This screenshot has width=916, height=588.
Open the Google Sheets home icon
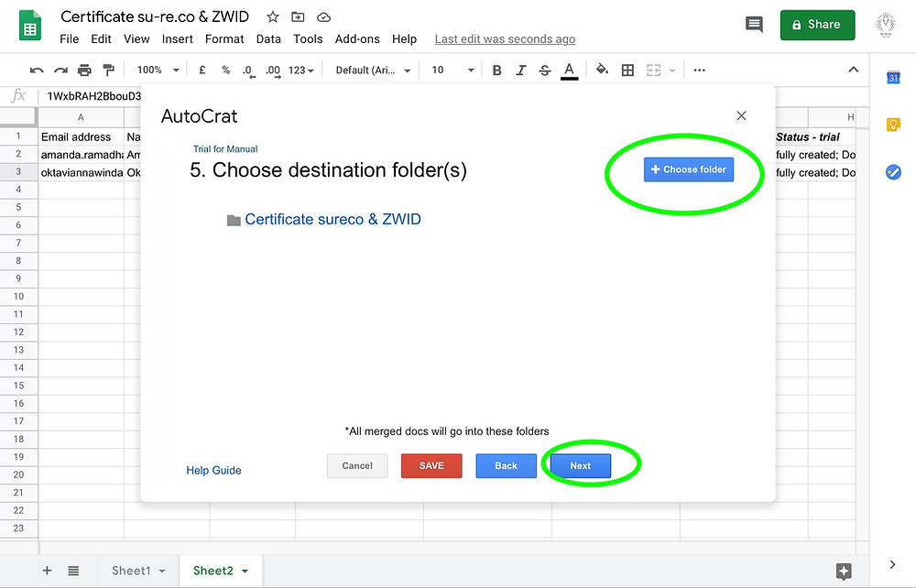click(30, 27)
